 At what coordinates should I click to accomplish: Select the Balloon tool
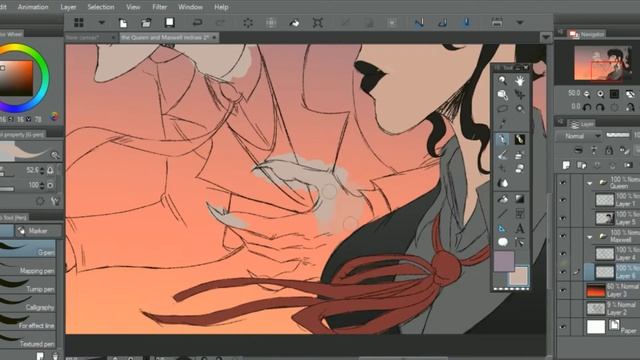tap(502, 242)
